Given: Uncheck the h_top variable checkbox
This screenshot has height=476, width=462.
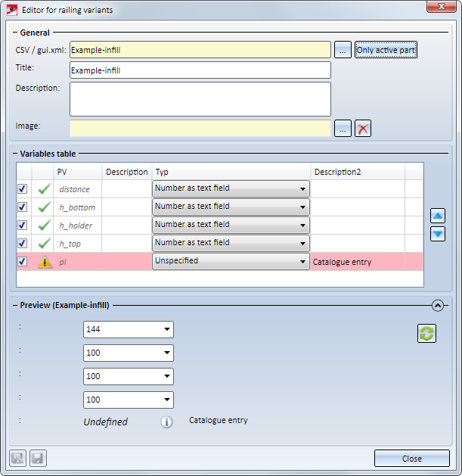Looking at the screenshot, I should [23, 244].
